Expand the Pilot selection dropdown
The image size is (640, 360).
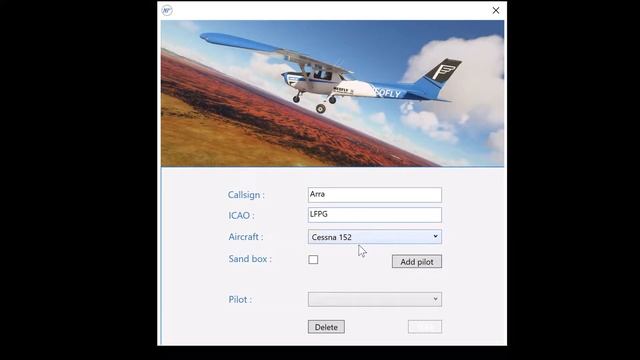tap(375, 299)
